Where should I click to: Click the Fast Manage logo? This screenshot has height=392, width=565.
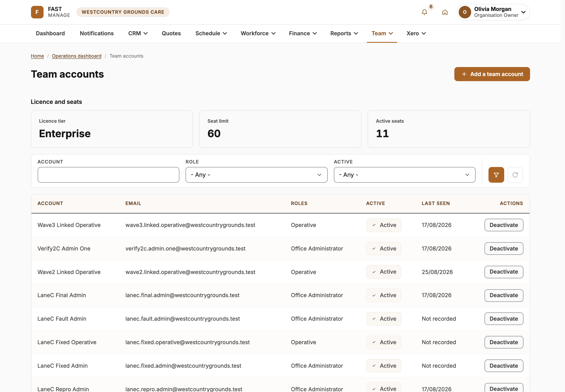pyautogui.click(x=50, y=12)
